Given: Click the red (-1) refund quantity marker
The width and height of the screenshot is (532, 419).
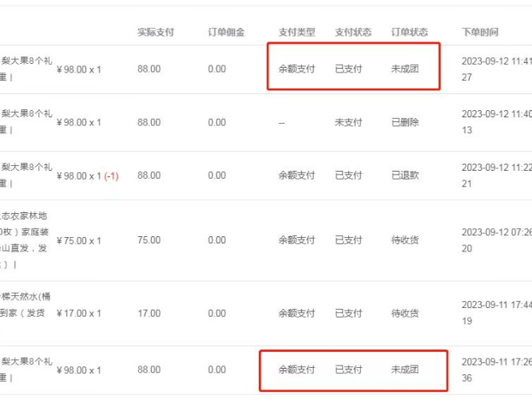Looking at the screenshot, I should (111, 176).
